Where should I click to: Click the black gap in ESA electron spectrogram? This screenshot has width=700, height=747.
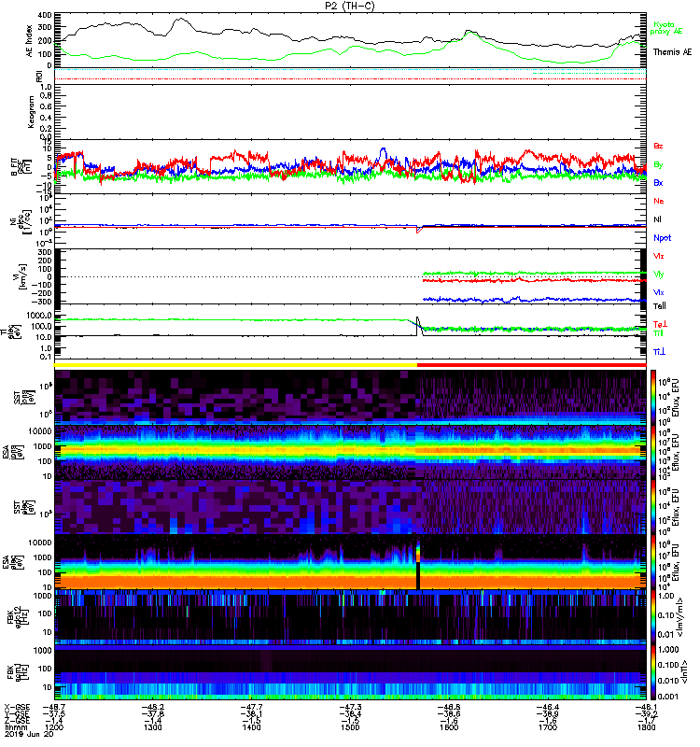pos(418,575)
